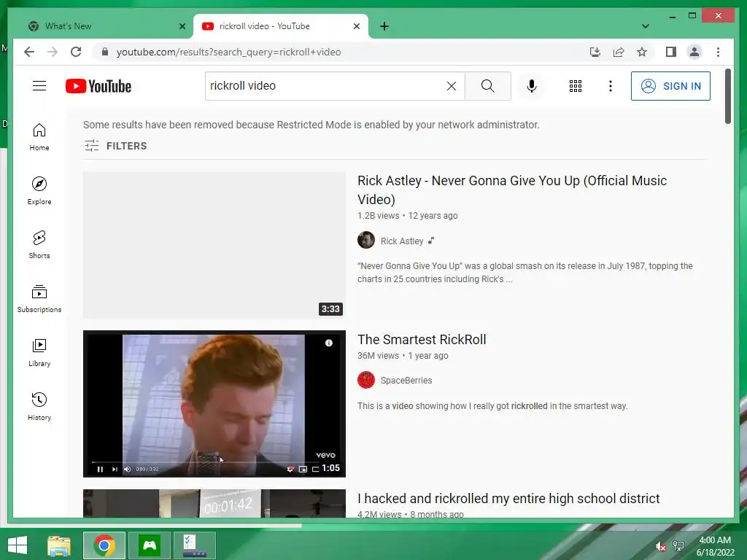Screen dimensions: 747x560
Task: Click the 1.2B views text
Action: pos(379,216)
